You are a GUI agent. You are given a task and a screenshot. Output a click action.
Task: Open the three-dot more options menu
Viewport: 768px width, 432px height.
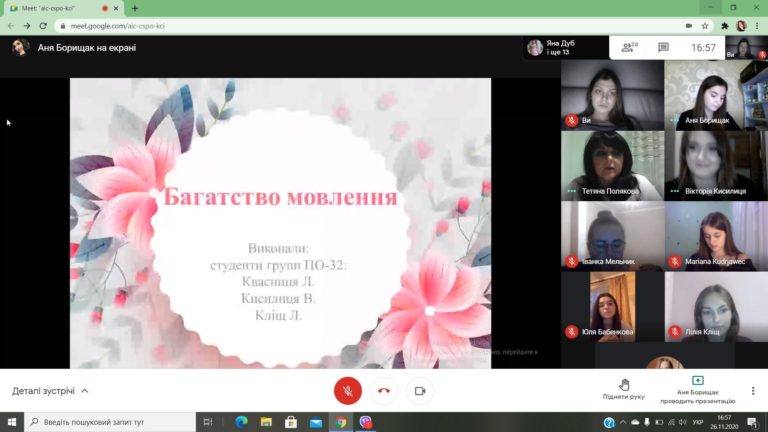[x=753, y=390]
